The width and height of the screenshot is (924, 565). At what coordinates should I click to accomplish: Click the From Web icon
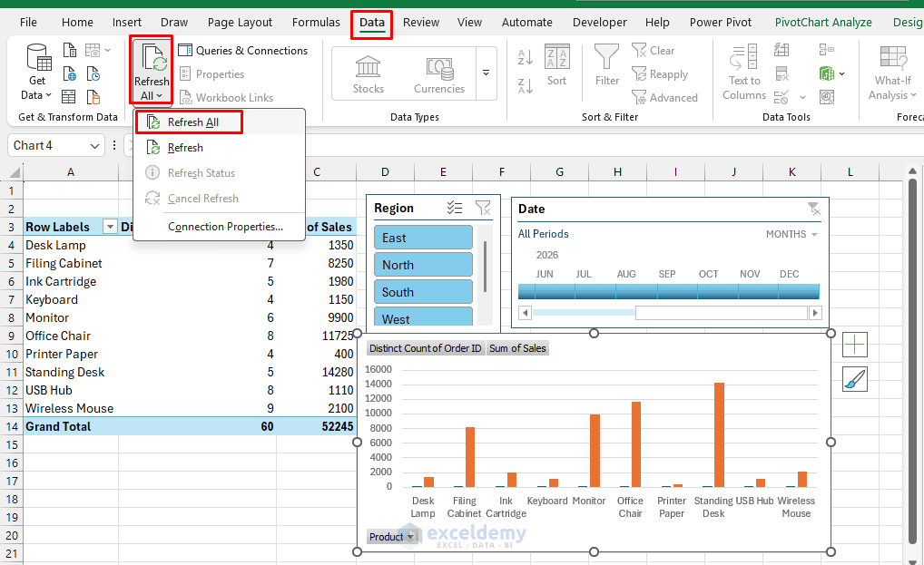pyautogui.click(x=70, y=74)
